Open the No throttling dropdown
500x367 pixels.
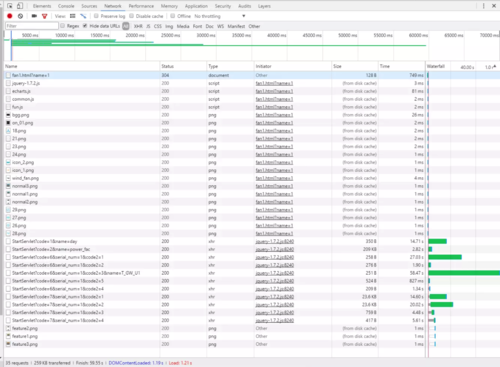(220, 16)
